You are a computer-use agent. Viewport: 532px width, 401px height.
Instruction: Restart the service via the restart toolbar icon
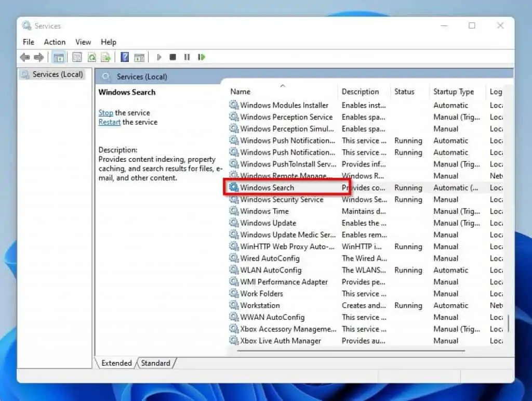tap(202, 57)
